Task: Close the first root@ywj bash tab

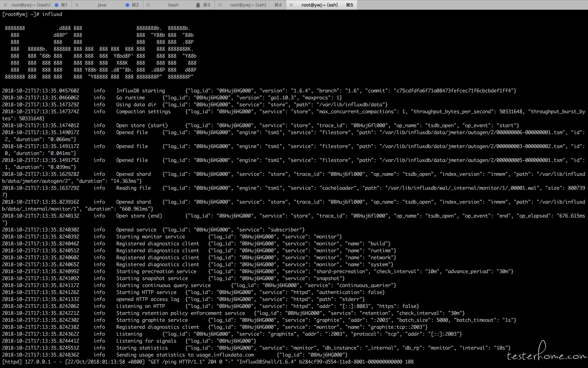Action: pos(5,5)
